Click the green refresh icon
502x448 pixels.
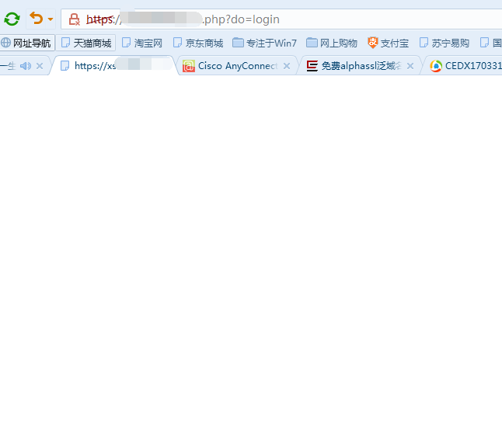pyautogui.click(x=12, y=19)
